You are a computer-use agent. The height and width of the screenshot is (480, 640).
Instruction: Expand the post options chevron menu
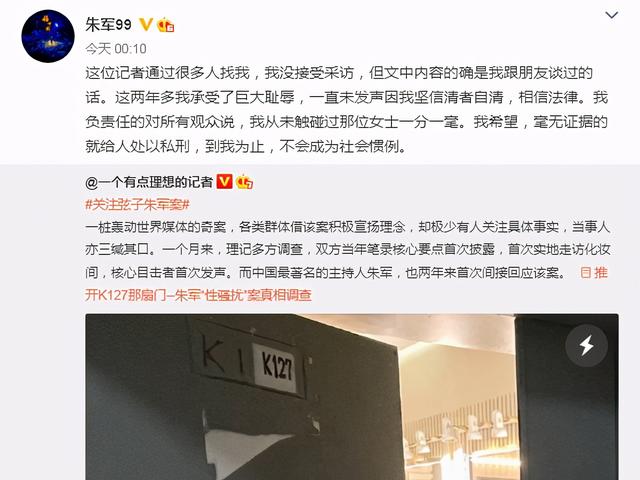click(x=611, y=16)
